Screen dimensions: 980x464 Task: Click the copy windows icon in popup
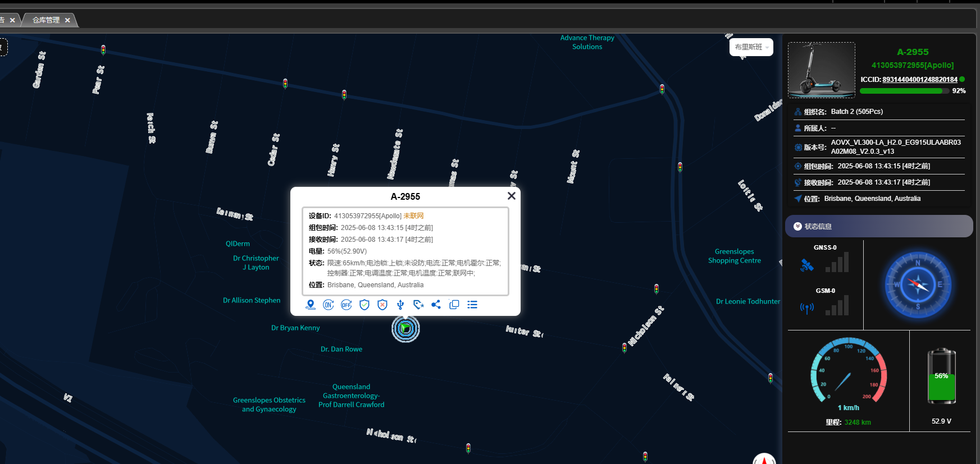pyautogui.click(x=454, y=305)
